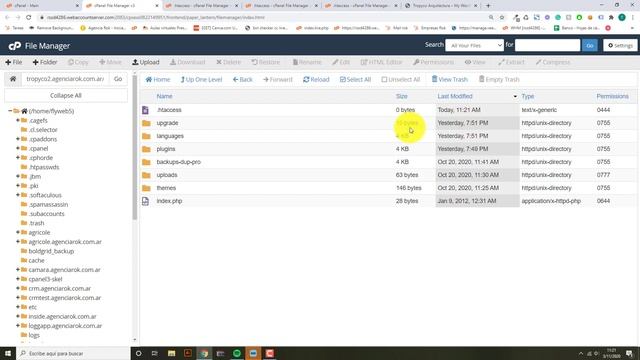
Task: Click the Forward navigation button
Action: click(x=278, y=79)
